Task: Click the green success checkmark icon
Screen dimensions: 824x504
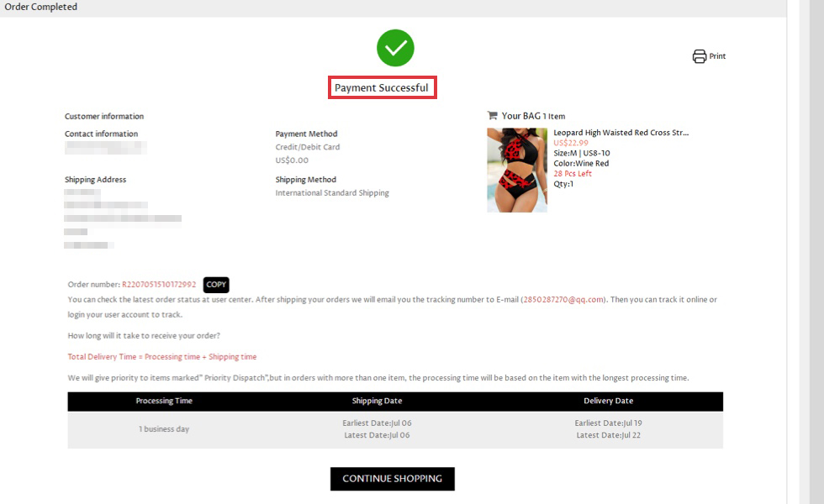Action: [x=395, y=48]
